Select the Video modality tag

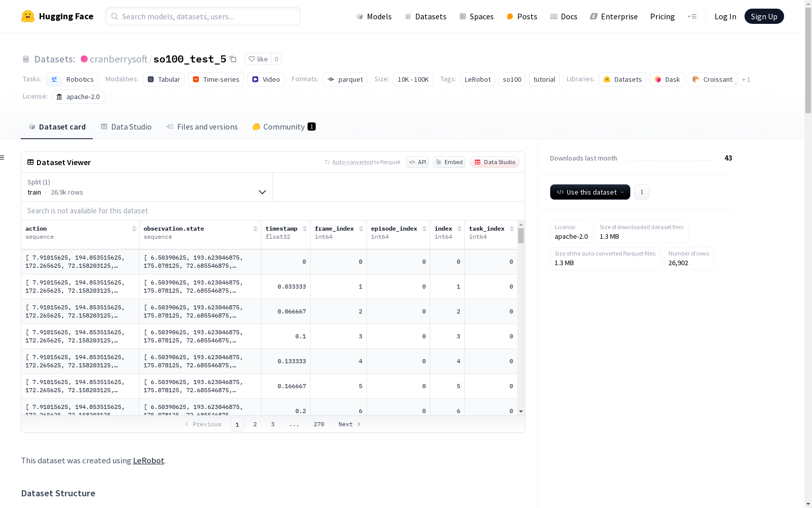coord(266,79)
